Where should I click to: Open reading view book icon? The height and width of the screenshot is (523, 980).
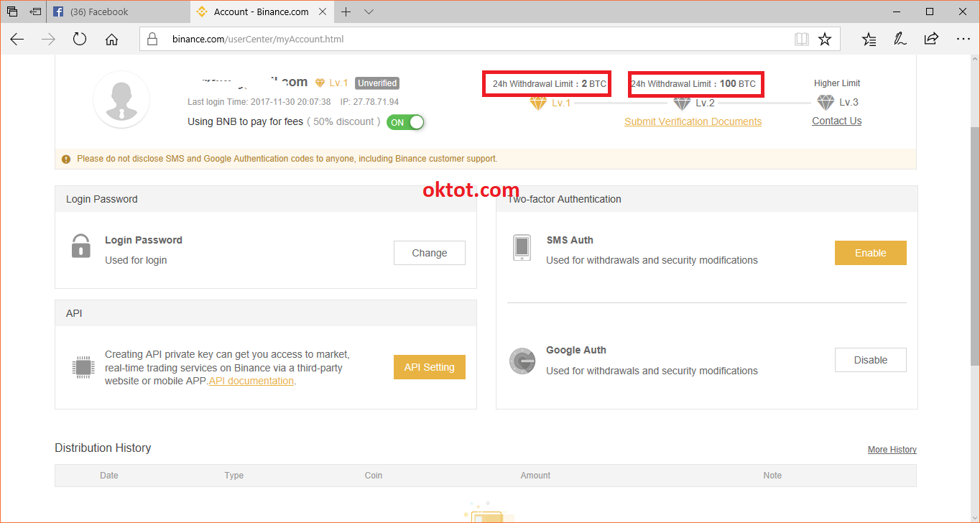point(801,40)
